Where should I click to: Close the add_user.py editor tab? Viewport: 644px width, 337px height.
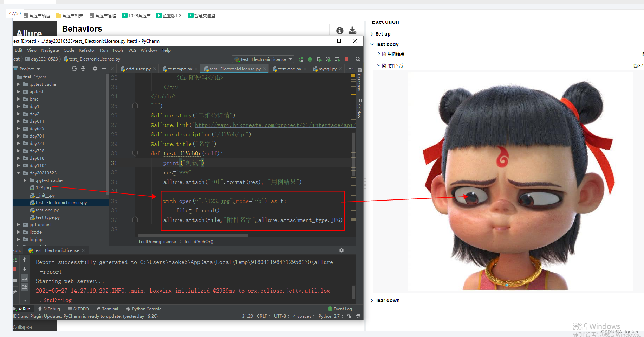(x=154, y=69)
